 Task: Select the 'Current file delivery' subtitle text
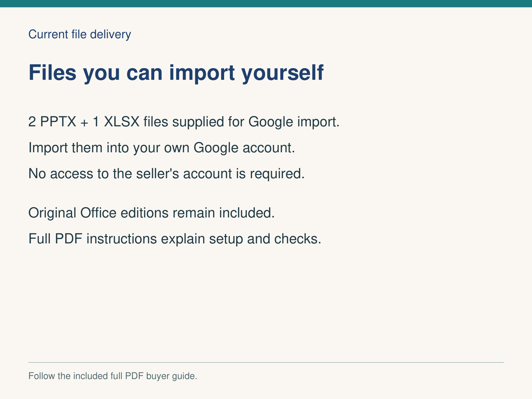[80, 35]
